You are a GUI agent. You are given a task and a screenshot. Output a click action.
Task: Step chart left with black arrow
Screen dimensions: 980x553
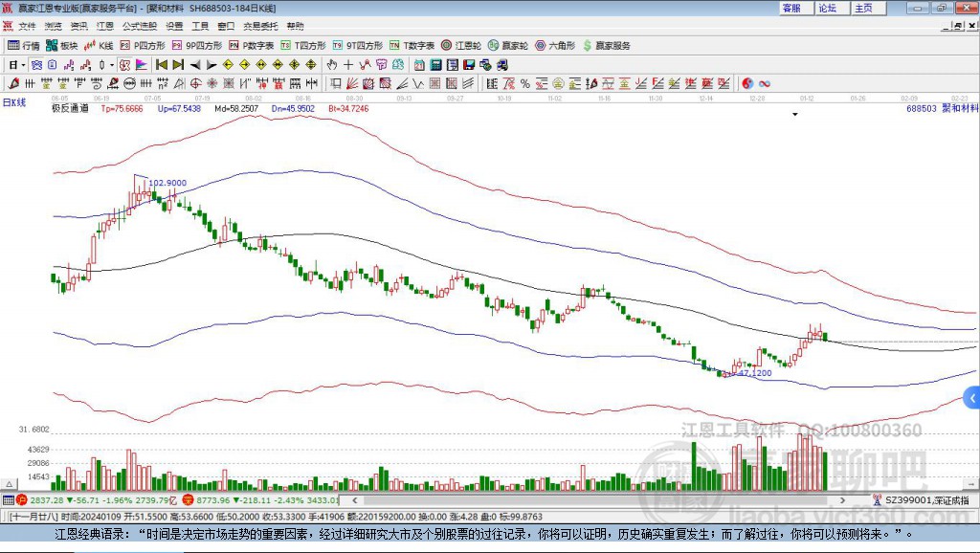pos(195,65)
